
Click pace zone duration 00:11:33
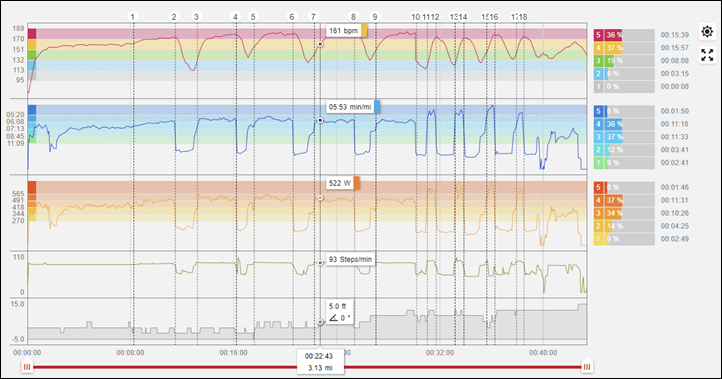(x=675, y=137)
